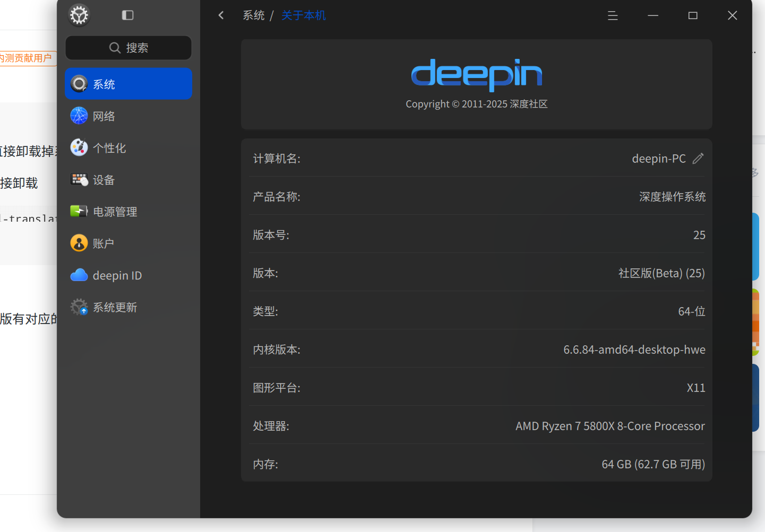
Task: Go back with the left arrow
Action: 221,15
